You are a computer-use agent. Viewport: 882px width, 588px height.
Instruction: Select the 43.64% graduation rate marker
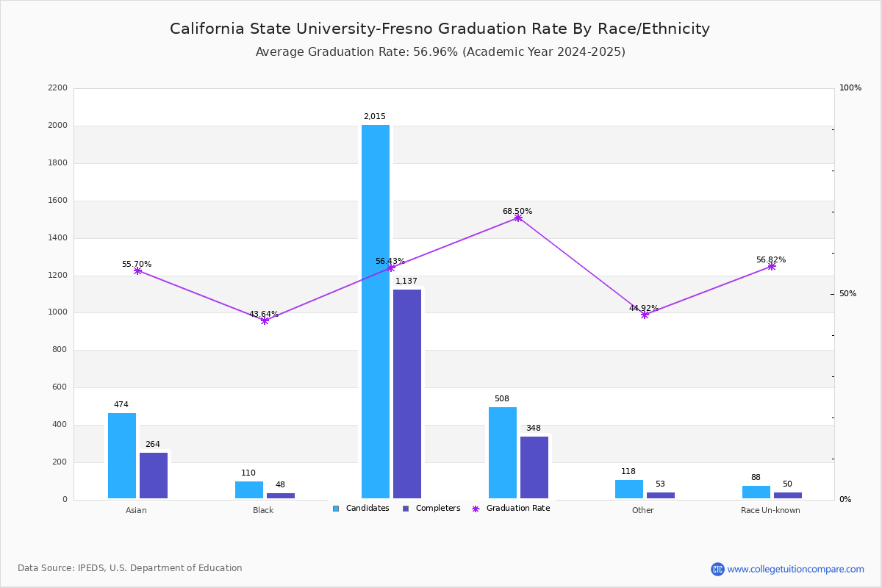(x=265, y=320)
